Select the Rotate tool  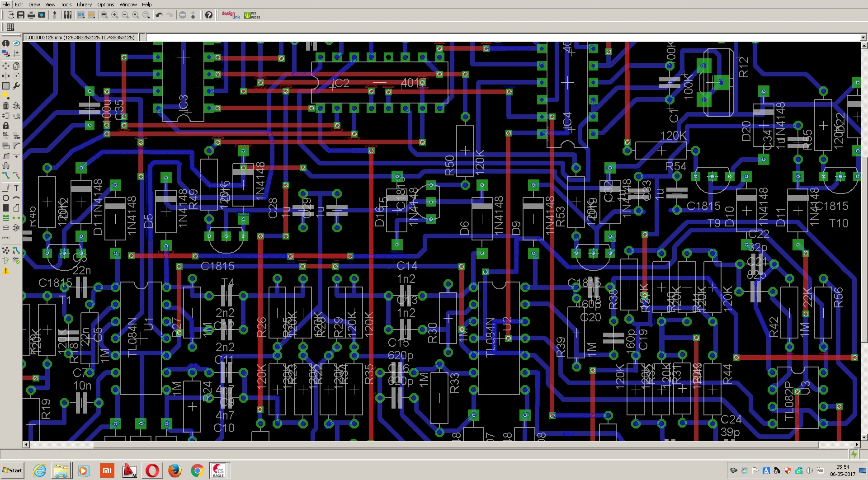[16, 76]
